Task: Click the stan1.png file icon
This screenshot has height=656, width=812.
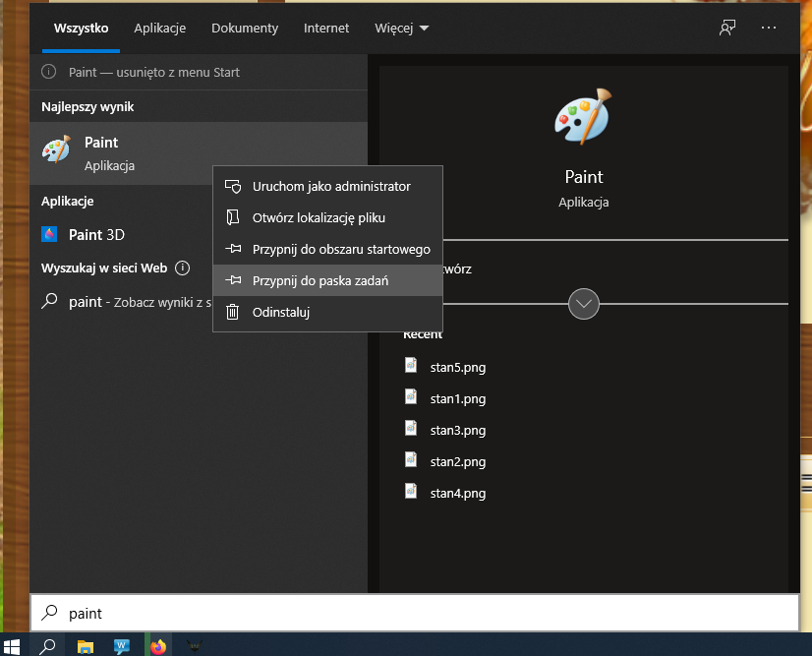Action: pyautogui.click(x=411, y=397)
